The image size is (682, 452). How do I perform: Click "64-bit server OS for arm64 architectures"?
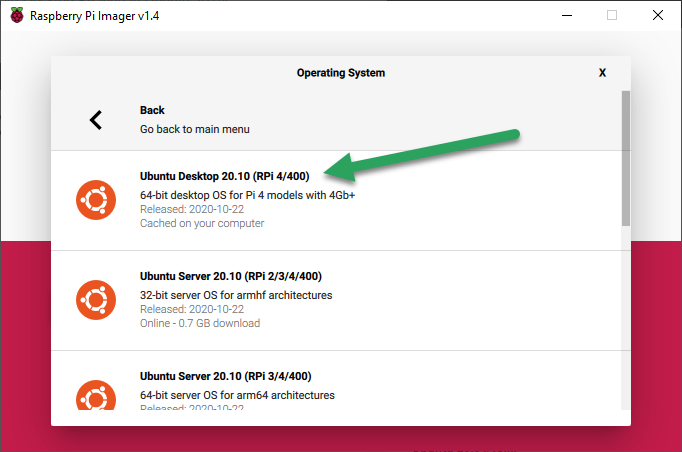[237, 395]
